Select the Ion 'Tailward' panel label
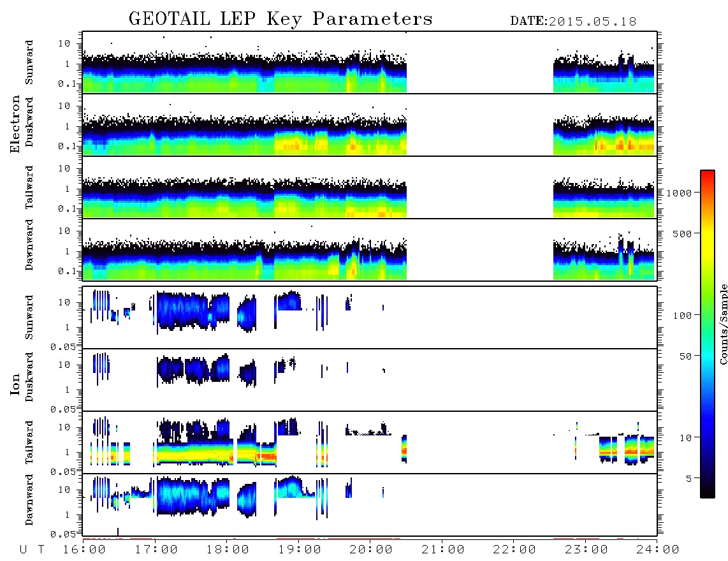This screenshot has height=561, width=728. tap(29, 442)
